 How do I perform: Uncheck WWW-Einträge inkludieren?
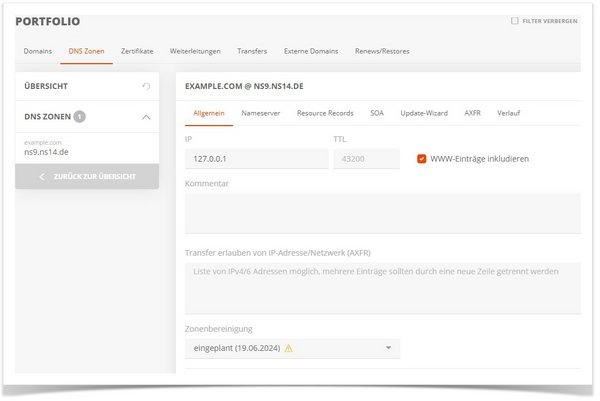421,159
